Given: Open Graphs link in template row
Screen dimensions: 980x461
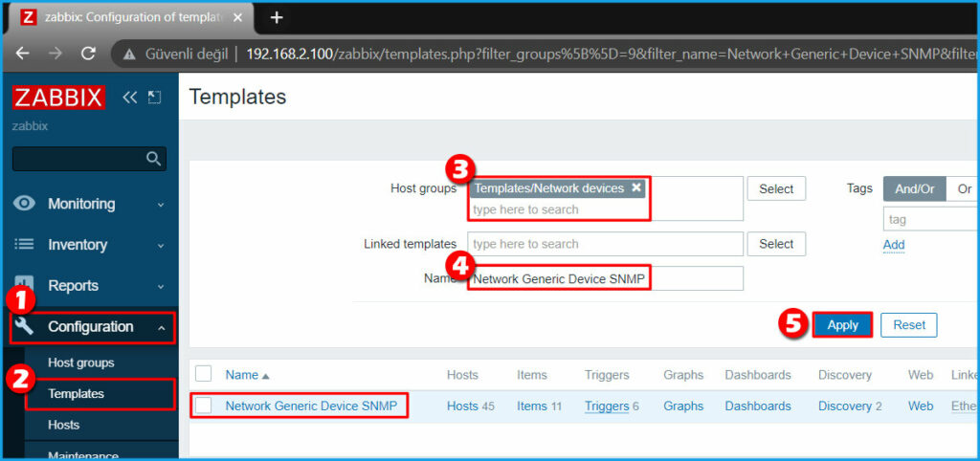Looking at the screenshot, I should (683, 406).
